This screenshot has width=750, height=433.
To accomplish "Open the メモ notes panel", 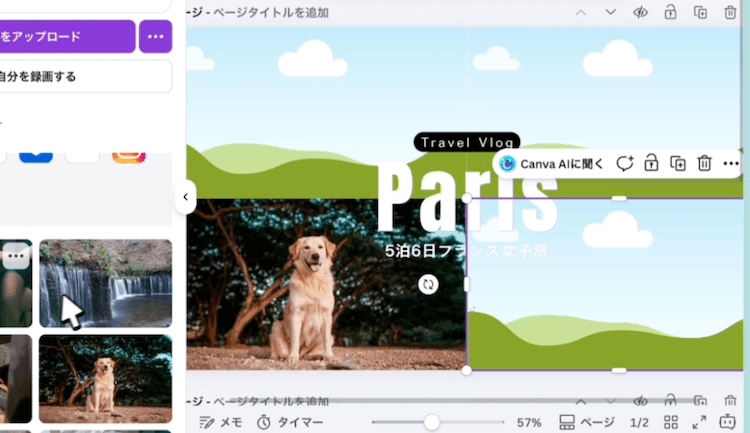I will coord(221,422).
